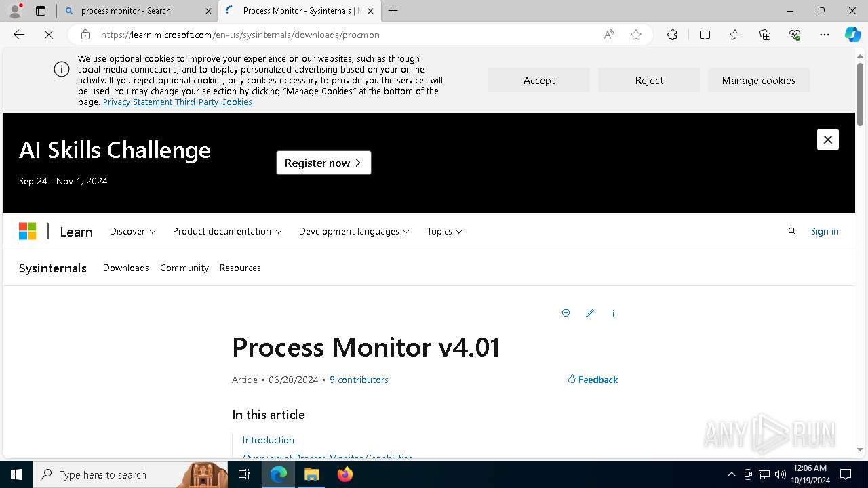View site information lock icon
The height and width of the screenshot is (488, 868).
tap(85, 35)
